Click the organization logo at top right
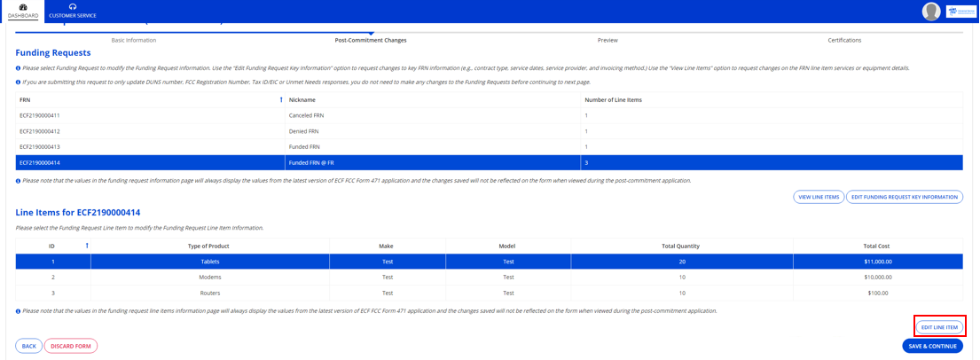This screenshot has height=360, width=980. pos(960,12)
